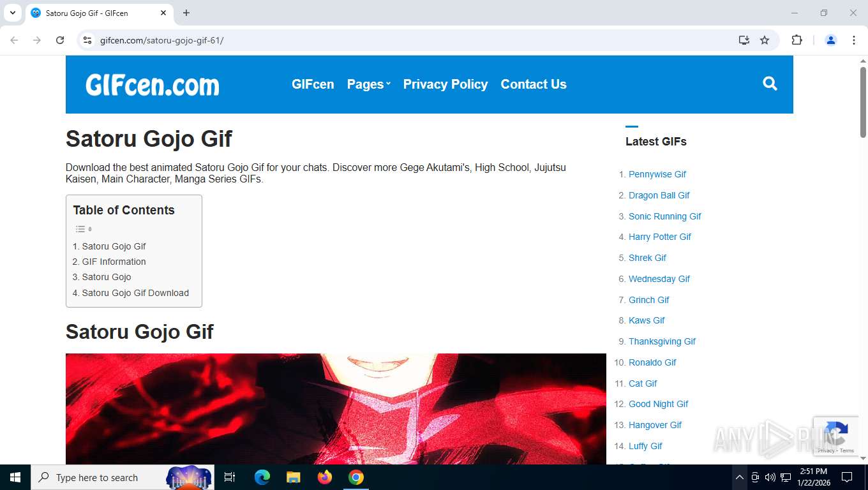Open Task View on the taskbar
The height and width of the screenshot is (490, 868).
pos(230,477)
